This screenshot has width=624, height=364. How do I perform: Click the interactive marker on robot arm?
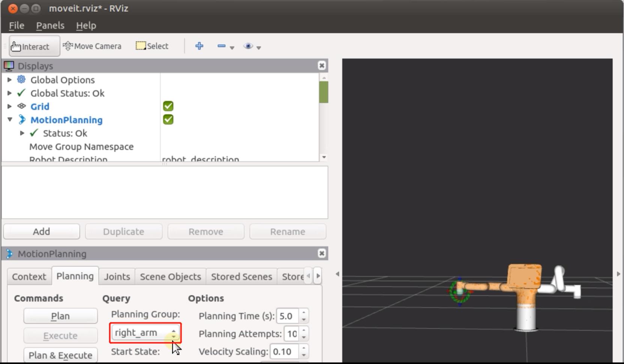coord(460,291)
